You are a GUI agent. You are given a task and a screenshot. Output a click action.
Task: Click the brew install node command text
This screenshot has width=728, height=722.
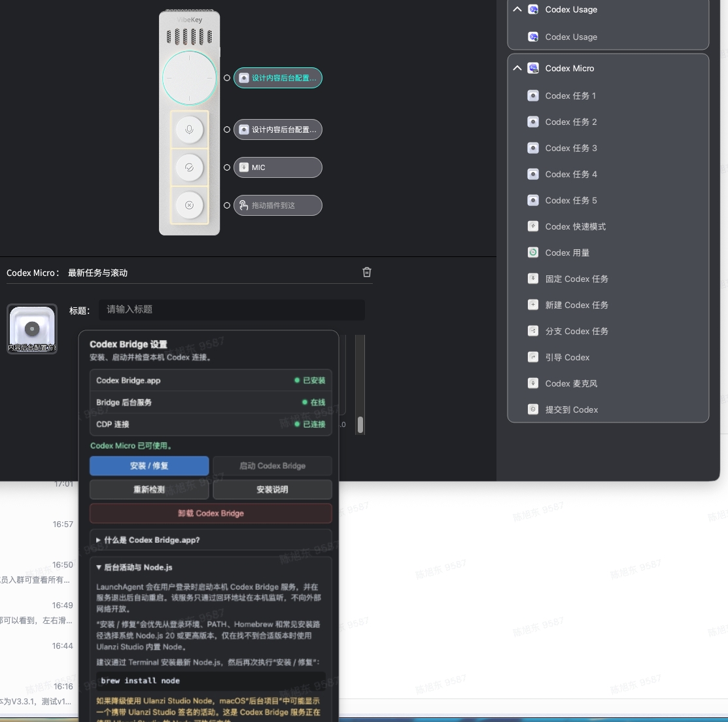(x=140, y=681)
